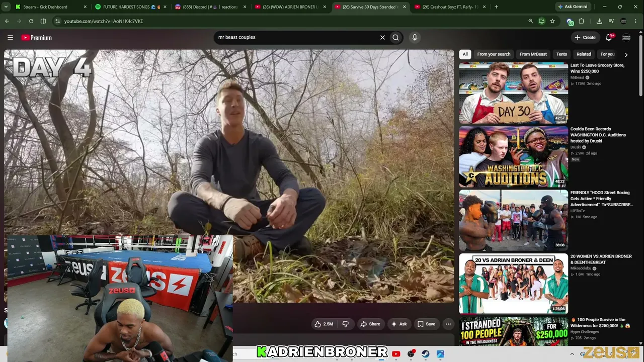Screen dimensions: 644x362
Task: Switch to the Crashout Boyz tab
Action: click(x=450, y=7)
